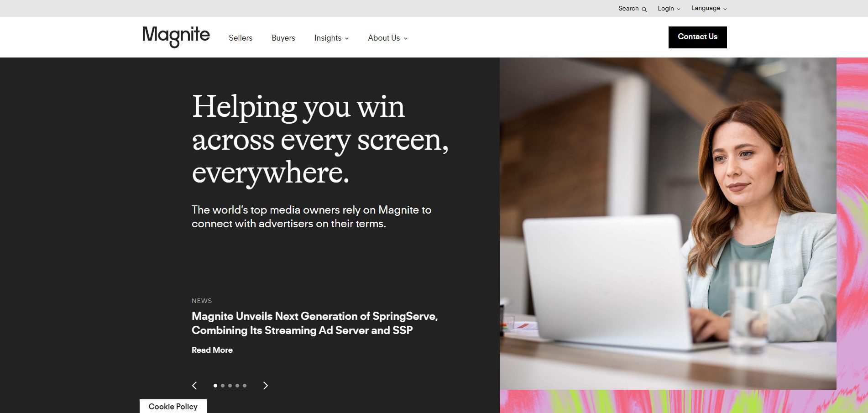Viewport: 868px width, 413px height.
Task: Open the About Us menu
Action: [x=387, y=38]
